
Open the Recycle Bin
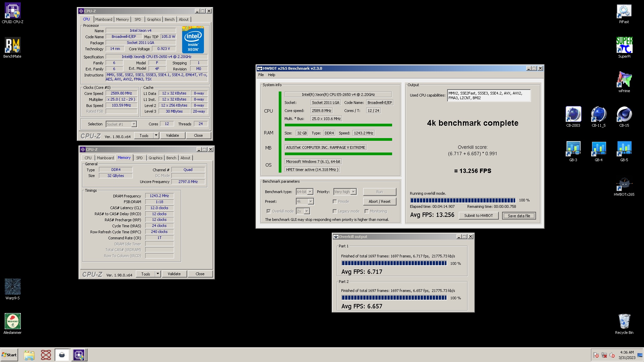[x=624, y=324]
